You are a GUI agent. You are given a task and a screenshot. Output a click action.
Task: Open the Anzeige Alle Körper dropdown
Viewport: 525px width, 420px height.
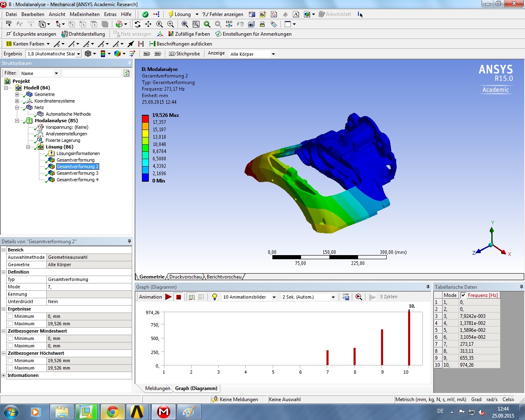[273, 54]
